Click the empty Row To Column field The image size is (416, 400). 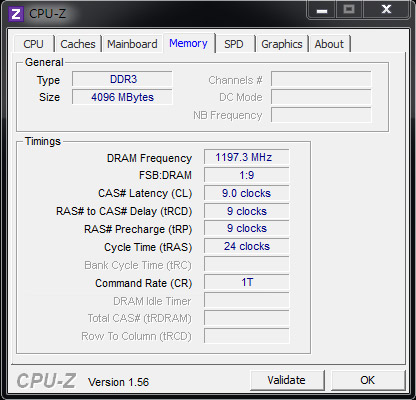pyautogui.click(x=246, y=336)
